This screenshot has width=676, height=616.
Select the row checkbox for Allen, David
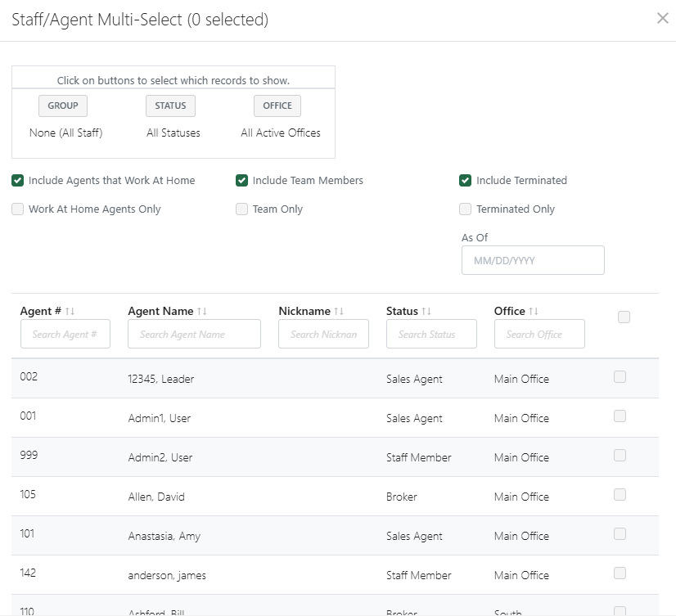(x=620, y=494)
